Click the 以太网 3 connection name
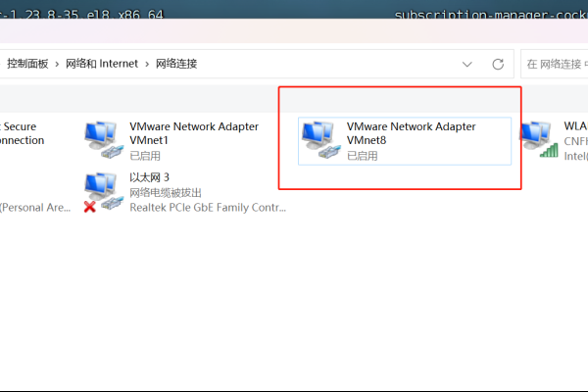Image resolution: width=588 pixels, height=392 pixels. coord(149,177)
